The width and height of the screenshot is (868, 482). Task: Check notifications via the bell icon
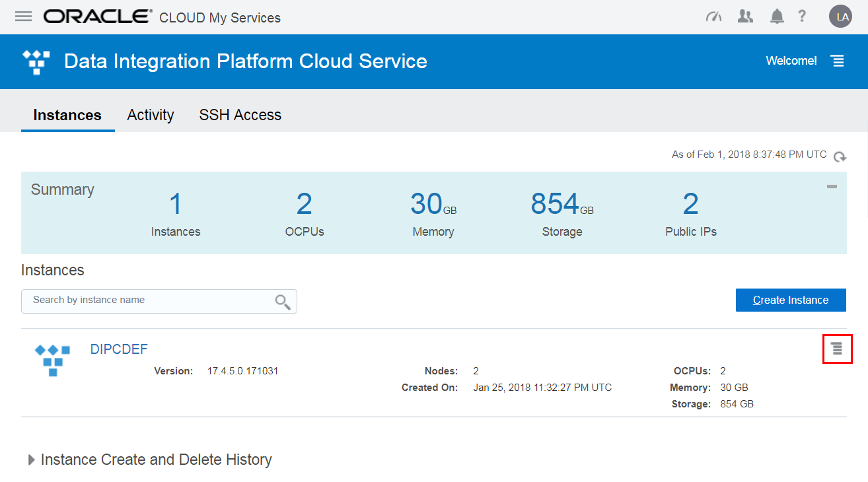pos(777,17)
